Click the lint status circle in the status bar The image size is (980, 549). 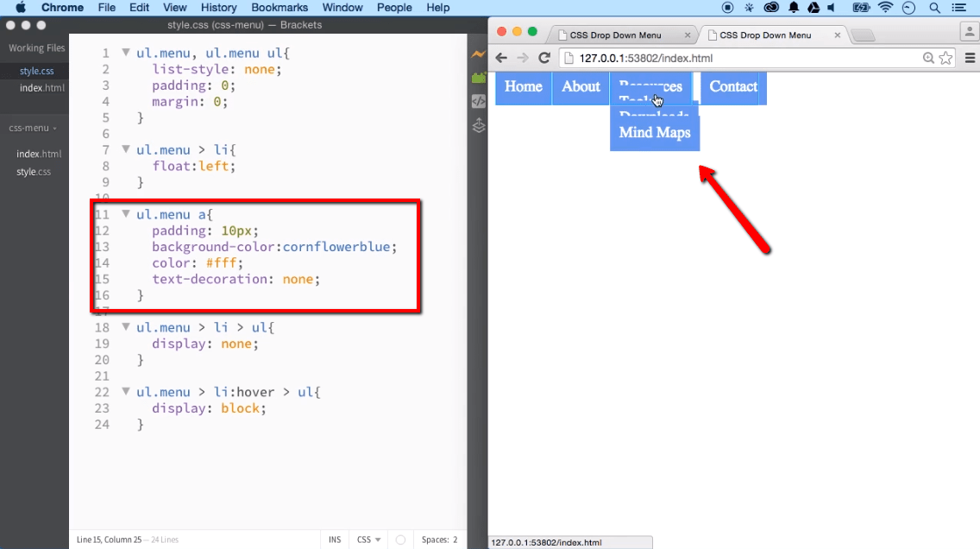(x=399, y=539)
